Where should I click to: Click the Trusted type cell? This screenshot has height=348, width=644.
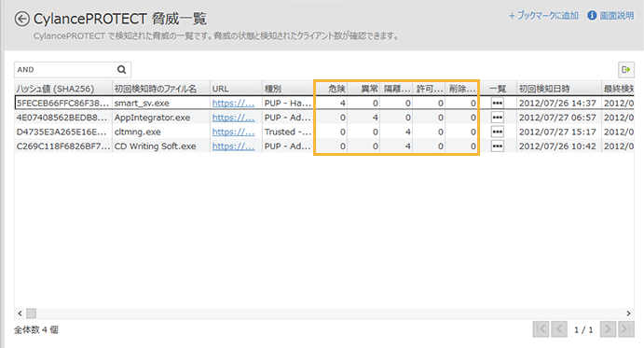pyautogui.click(x=288, y=132)
